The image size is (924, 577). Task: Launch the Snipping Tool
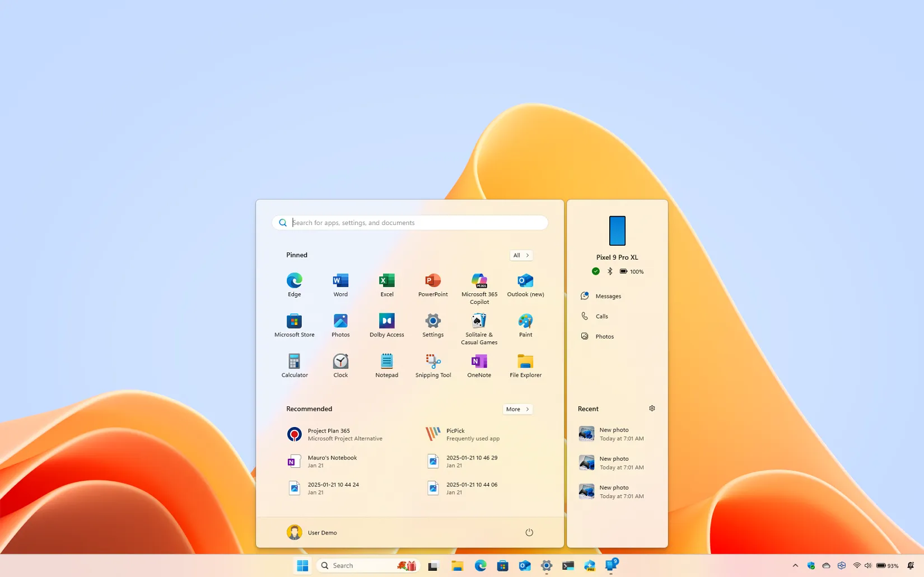432,365
